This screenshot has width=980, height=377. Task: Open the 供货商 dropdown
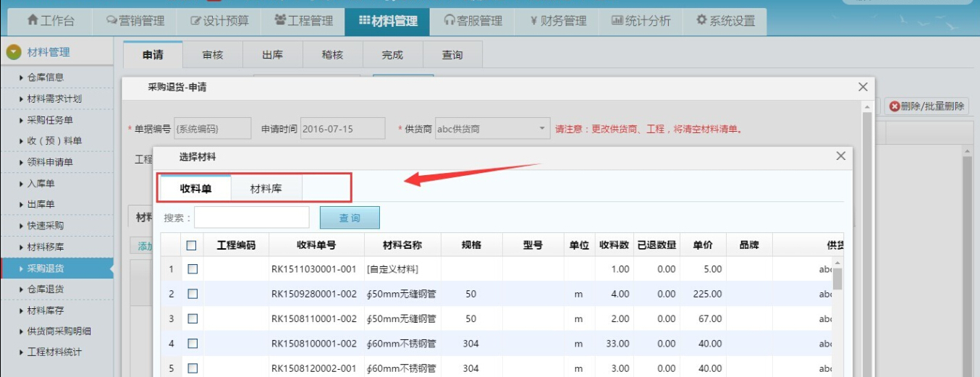tap(492, 129)
